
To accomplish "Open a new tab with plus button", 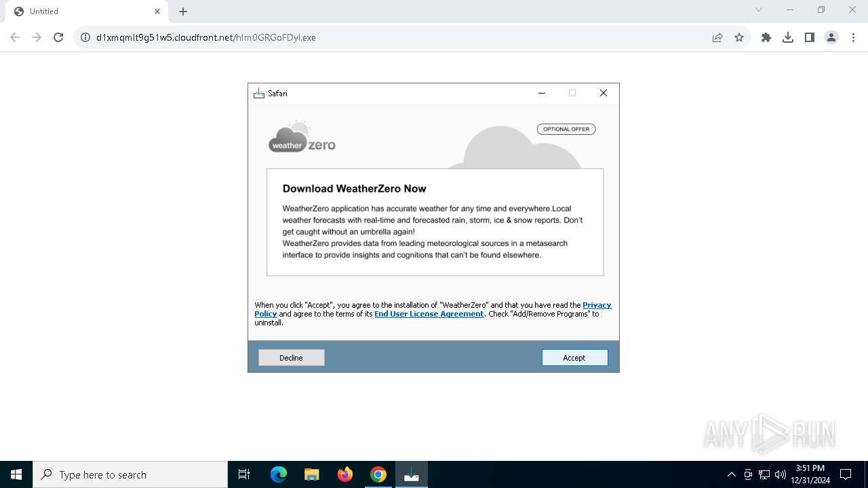I will [183, 12].
